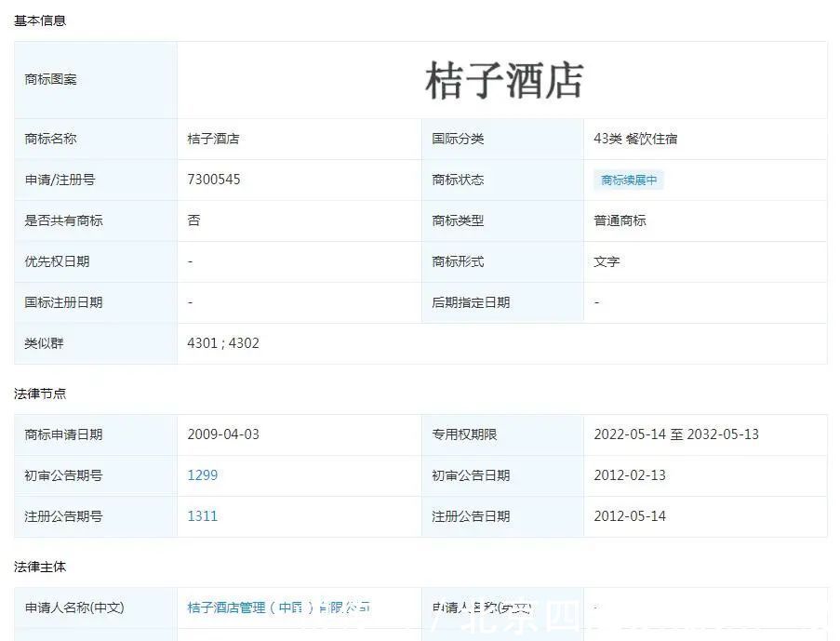Select the registration number 7300545
This screenshot has width=840, height=641.
(214, 180)
